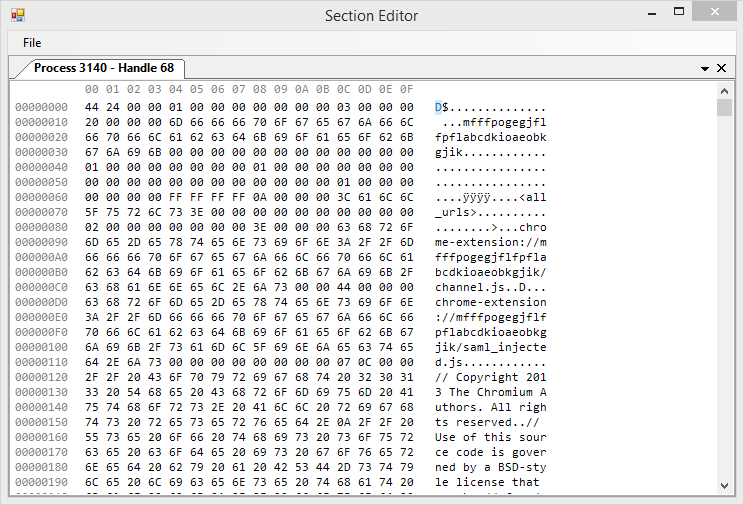Click the 00 column header
The width and height of the screenshot is (744, 505).
(x=91, y=90)
